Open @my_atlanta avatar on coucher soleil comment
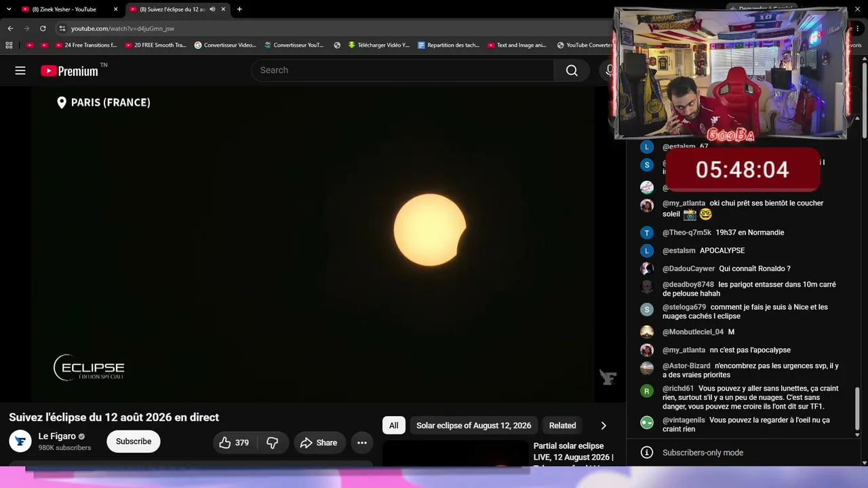The height and width of the screenshot is (488, 868). [x=647, y=205]
